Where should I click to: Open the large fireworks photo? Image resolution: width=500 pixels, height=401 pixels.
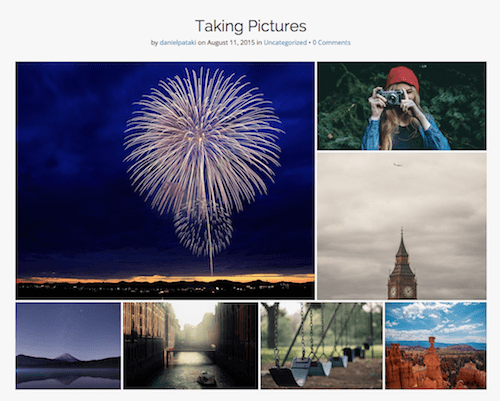(x=165, y=181)
